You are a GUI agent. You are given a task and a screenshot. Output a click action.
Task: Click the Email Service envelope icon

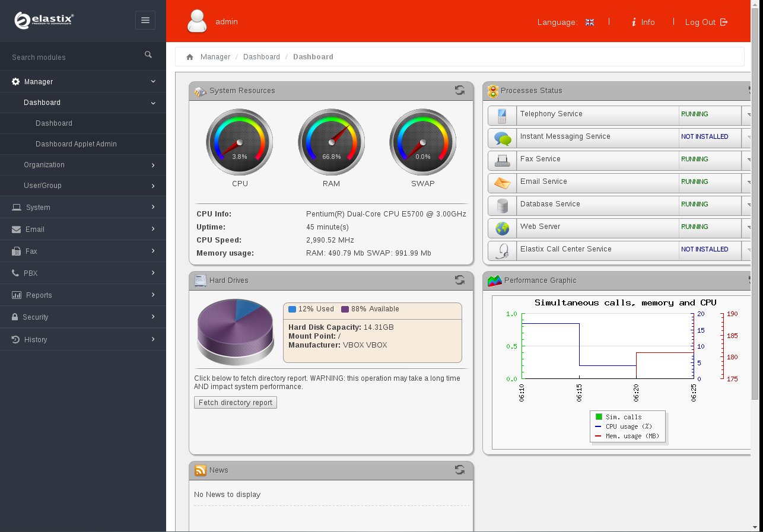pos(503,182)
